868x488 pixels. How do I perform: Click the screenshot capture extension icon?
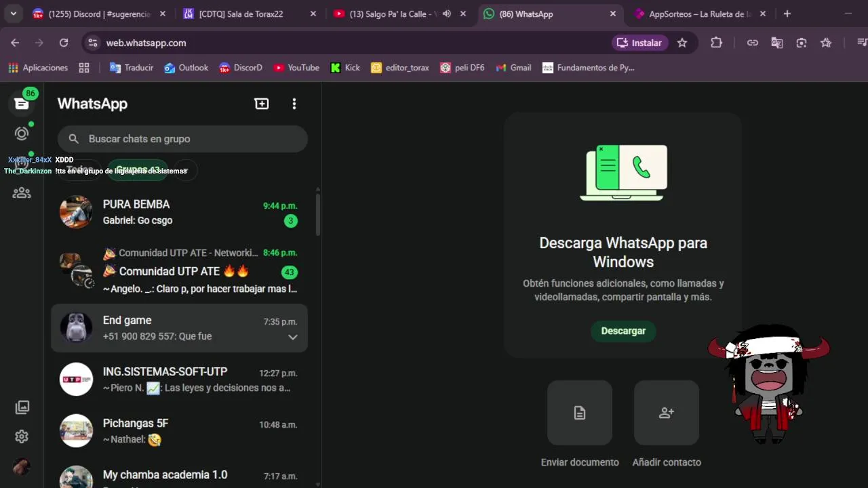point(802,43)
